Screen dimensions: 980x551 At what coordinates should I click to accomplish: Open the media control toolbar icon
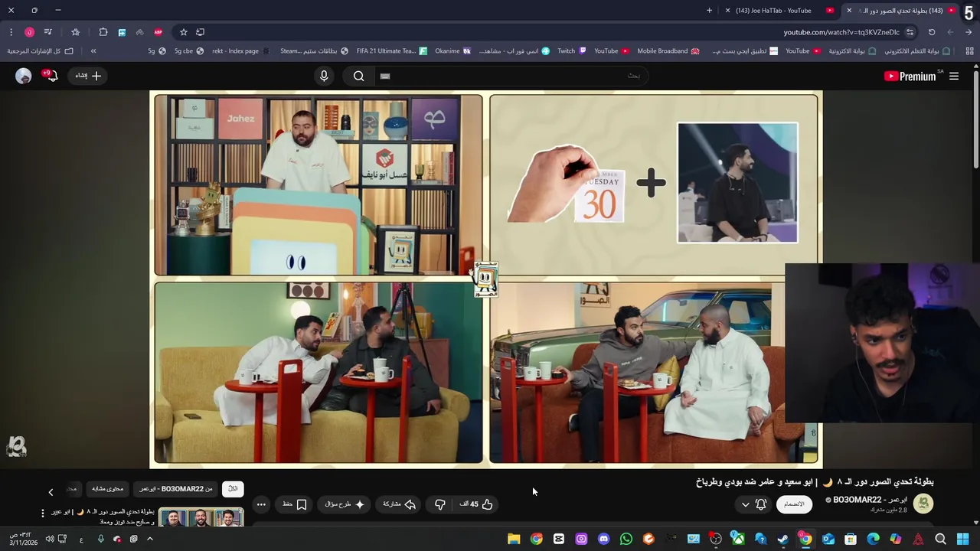47,32
